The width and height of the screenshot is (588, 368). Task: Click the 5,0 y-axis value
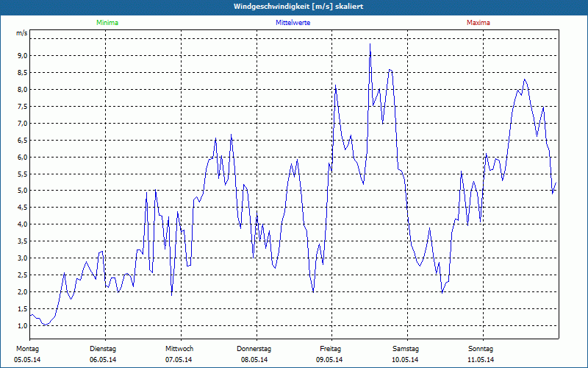coord(23,191)
